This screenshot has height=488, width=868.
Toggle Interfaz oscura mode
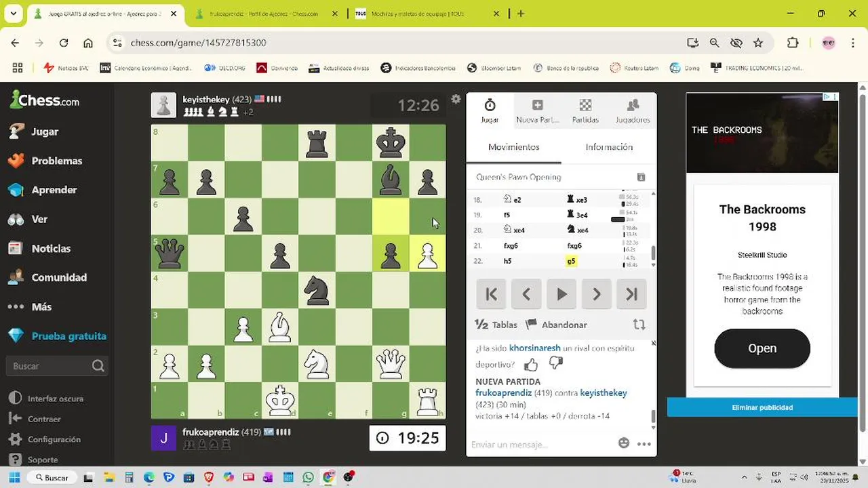47,399
